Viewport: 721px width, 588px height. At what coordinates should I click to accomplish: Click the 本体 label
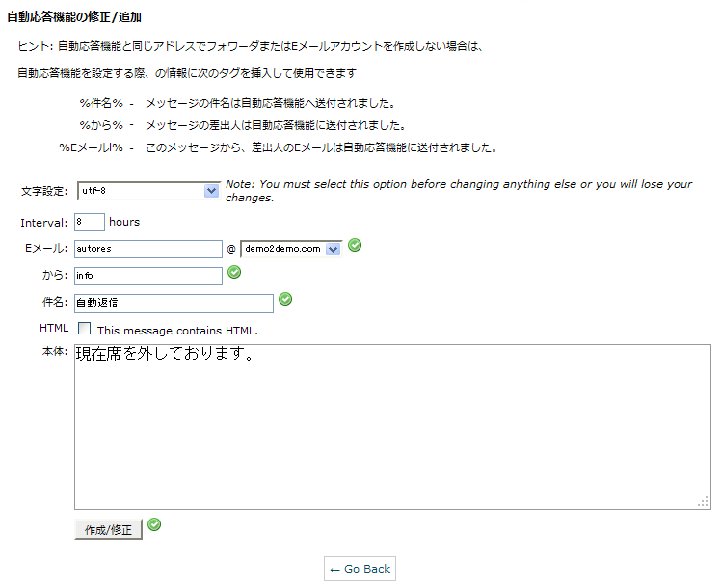54,352
